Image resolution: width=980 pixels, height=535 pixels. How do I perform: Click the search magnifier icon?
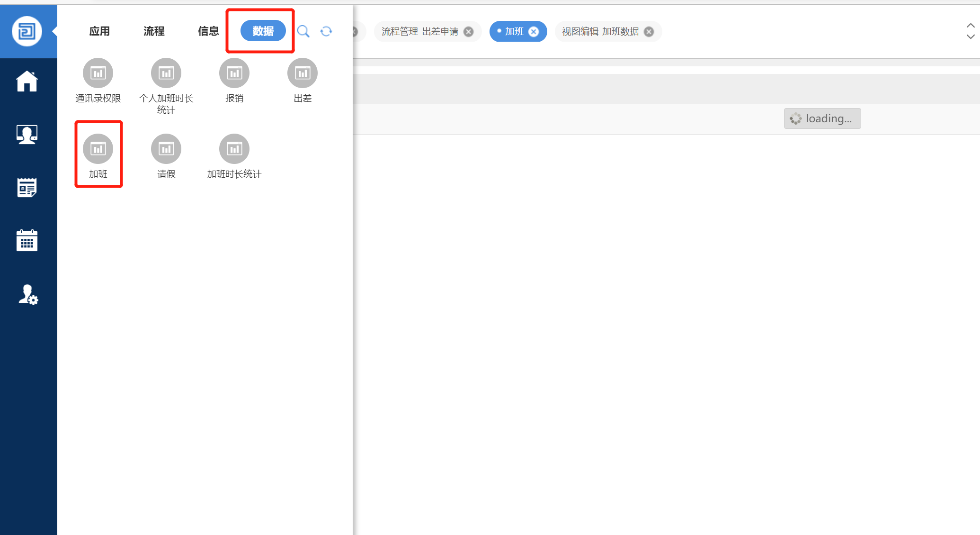[303, 31]
